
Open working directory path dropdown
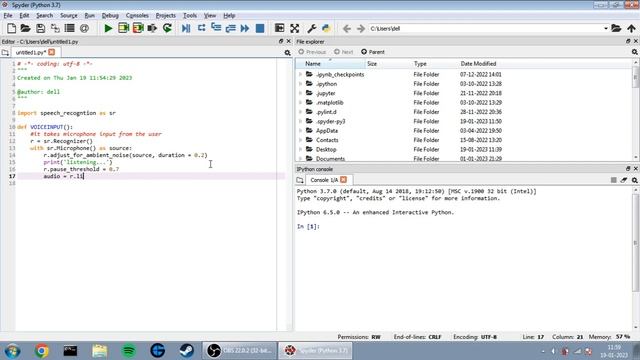[x=606, y=29]
